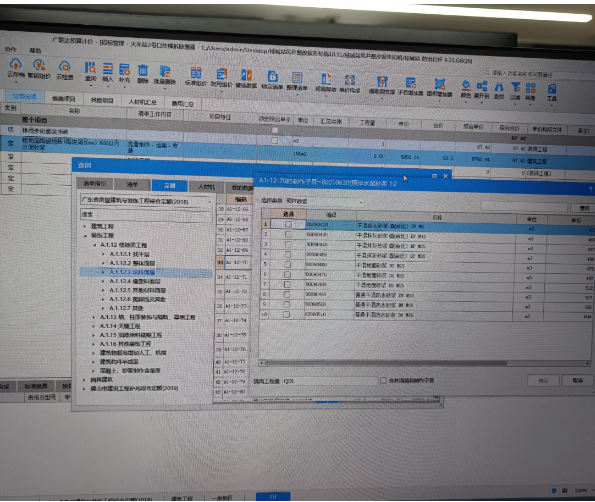Expand the 园林建筑 tree node
This screenshot has width=595, height=502.
pyautogui.click(x=84, y=380)
